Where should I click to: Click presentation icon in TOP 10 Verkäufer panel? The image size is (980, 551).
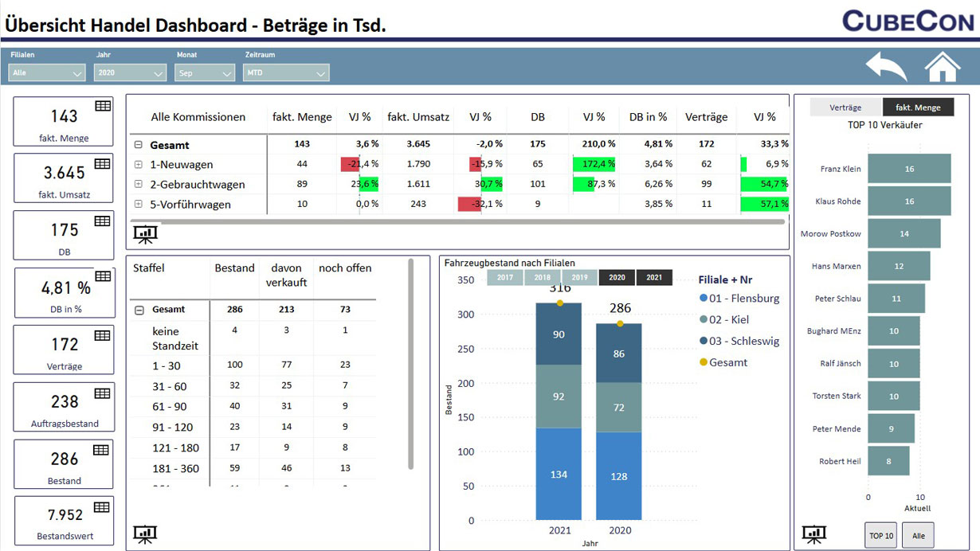tap(813, 533)
